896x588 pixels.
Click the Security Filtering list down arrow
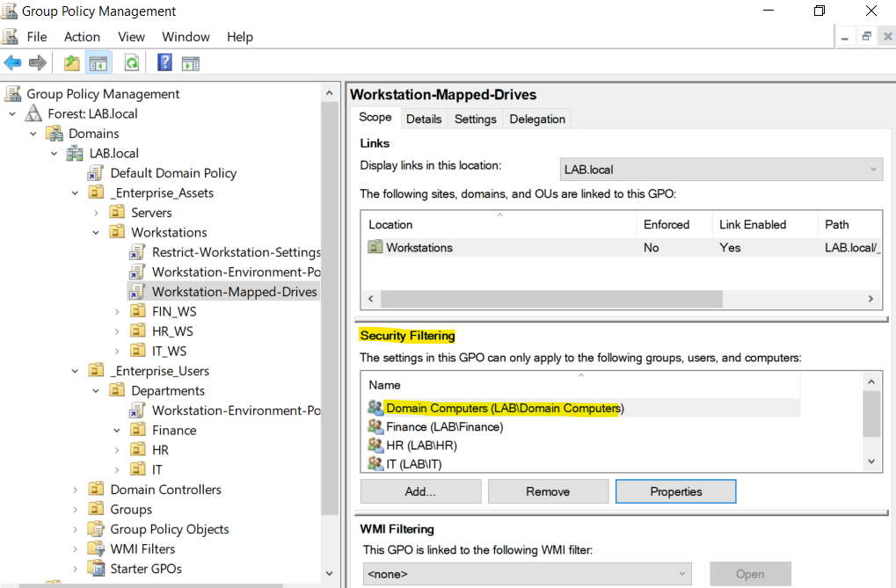coord(871,461)
